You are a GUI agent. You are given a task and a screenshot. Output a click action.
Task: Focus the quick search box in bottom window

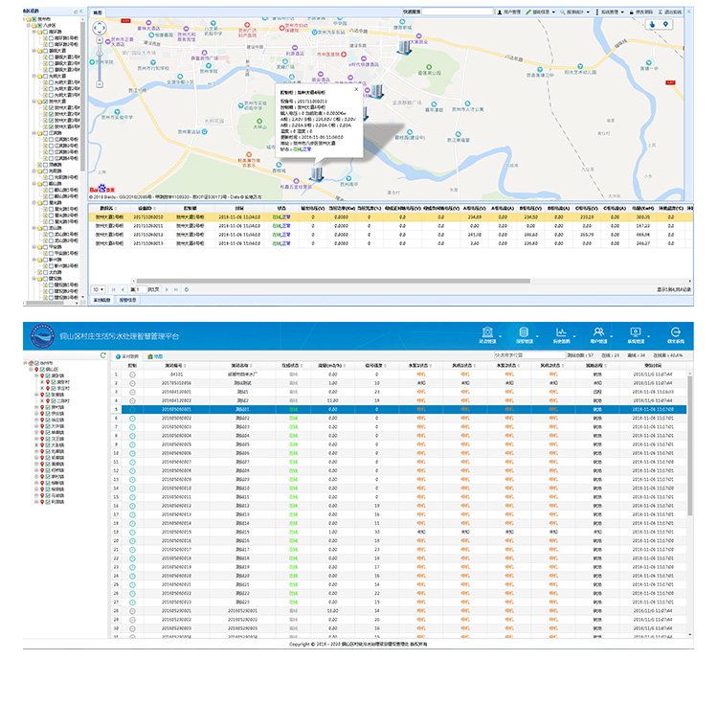[x=529, y=355]
